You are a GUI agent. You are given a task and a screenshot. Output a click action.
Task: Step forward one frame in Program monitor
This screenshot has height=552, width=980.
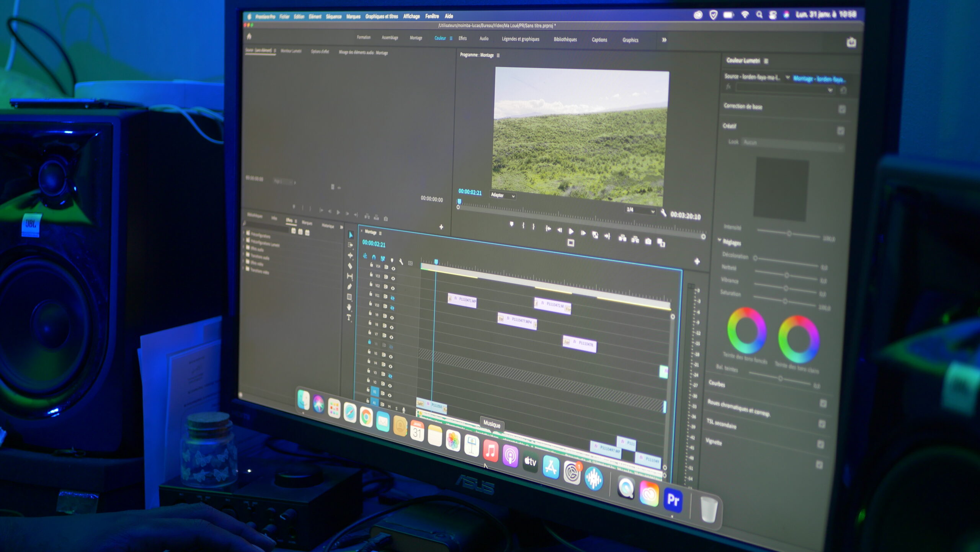tap(583, 233)
